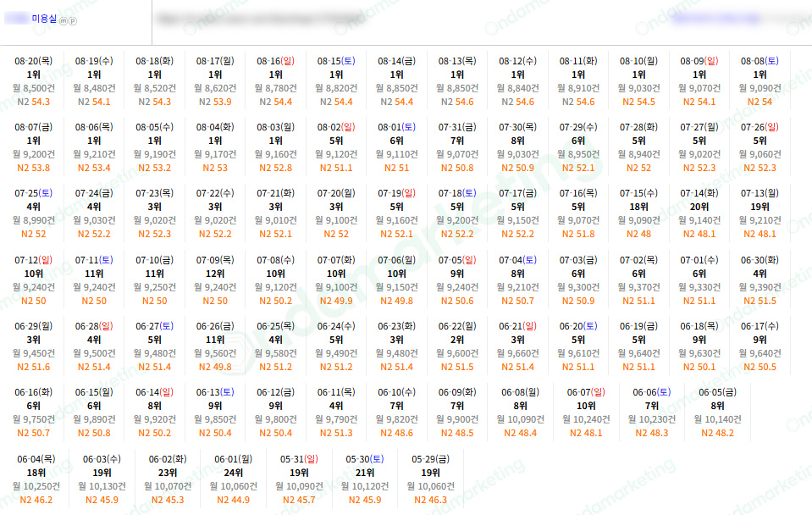Click 월 8,910건 under 08-11
The height and width of the screenshot is (515, 812).
coord(578,88)
